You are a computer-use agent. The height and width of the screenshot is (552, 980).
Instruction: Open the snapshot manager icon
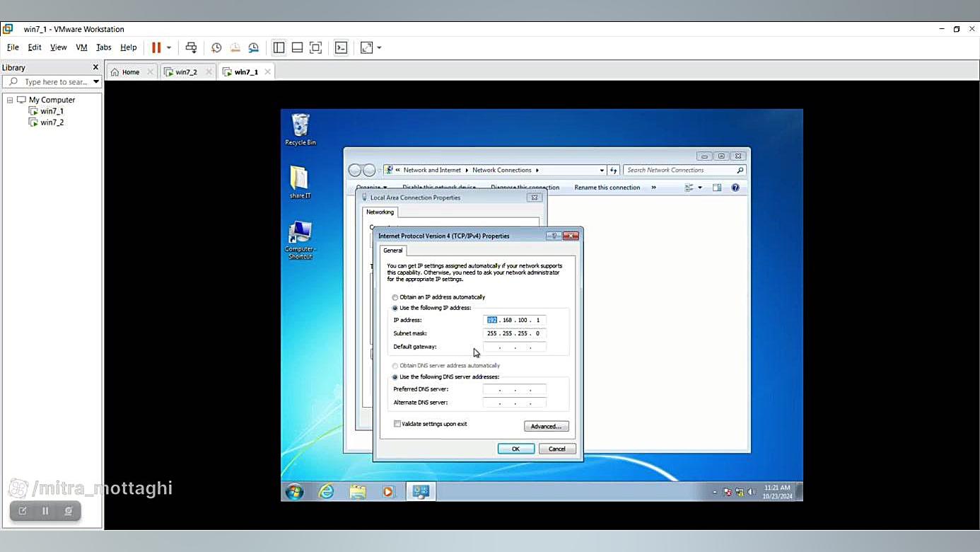tap(253, 47)
